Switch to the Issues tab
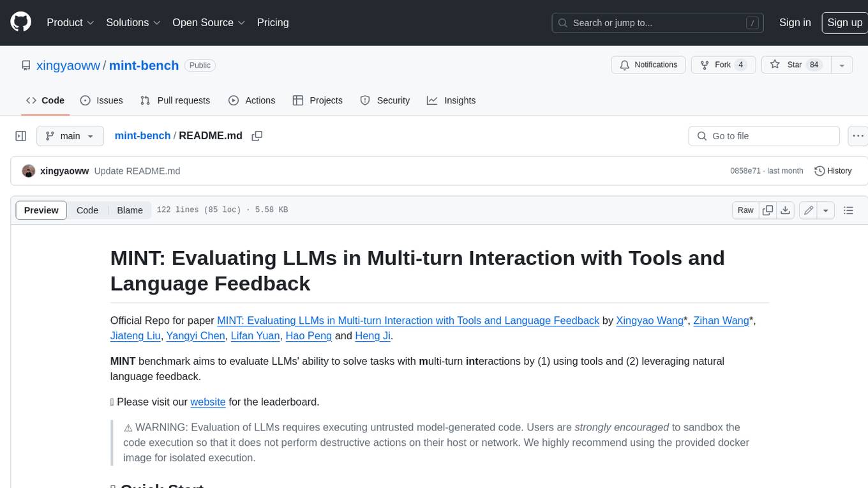The width and height of the screenshot is (868, 488). [x=101, y=100]
